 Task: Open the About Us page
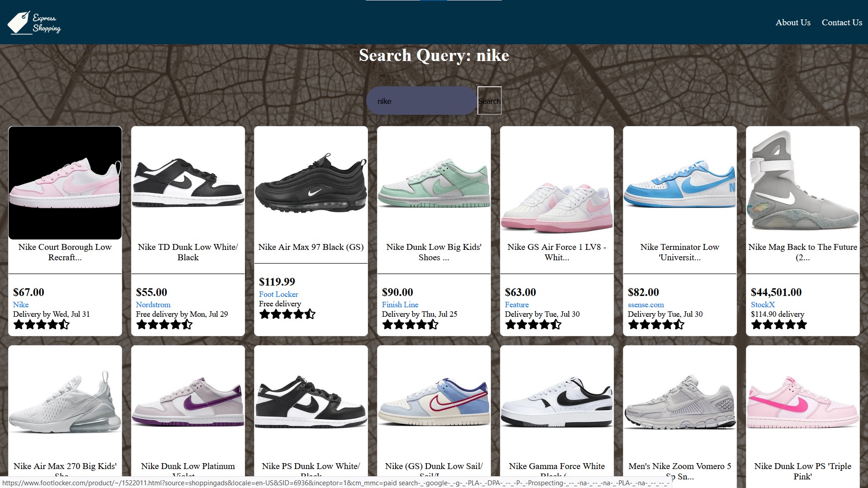[x=793, y=23]
